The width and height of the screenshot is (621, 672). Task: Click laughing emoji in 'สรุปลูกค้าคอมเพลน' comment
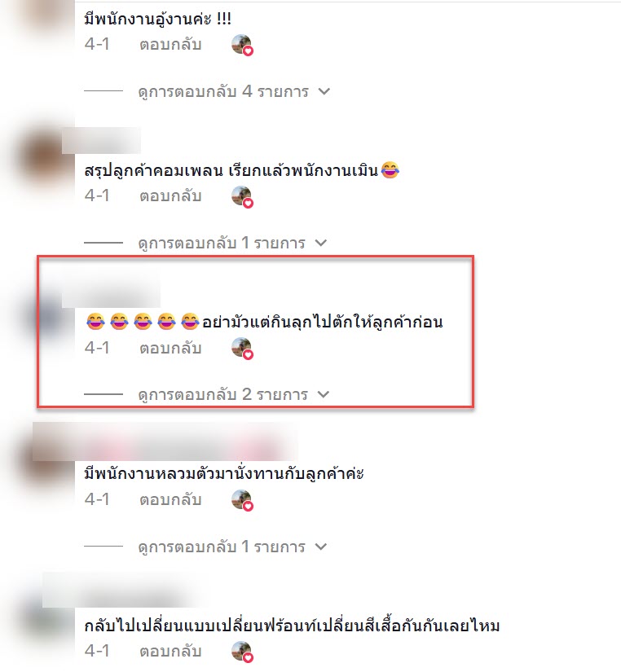[x=390, y=170]
